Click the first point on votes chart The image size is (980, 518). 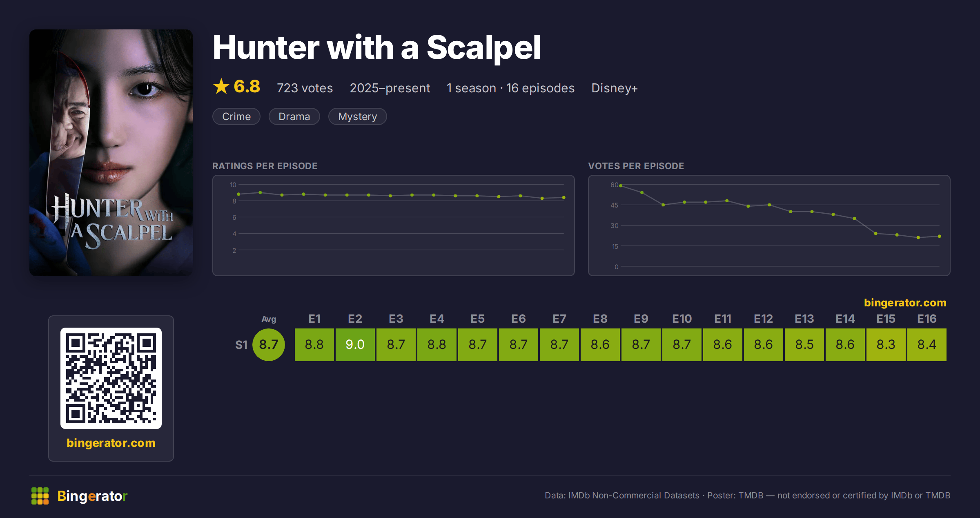pyautogui.click(x=621, y=185)
